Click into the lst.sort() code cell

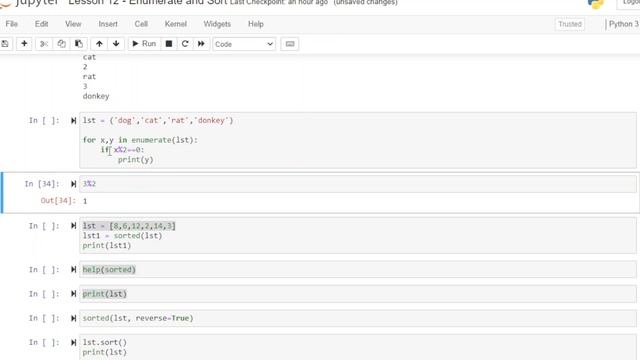click(358, 347)
